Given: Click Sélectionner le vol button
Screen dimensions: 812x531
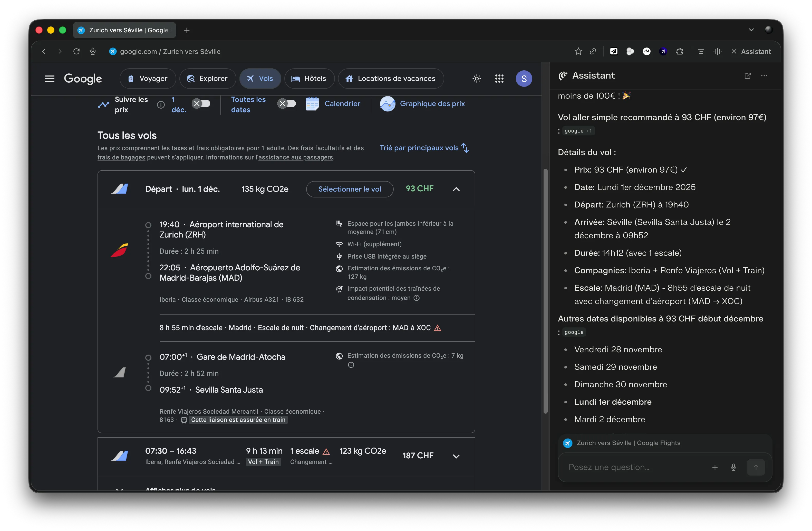Looking at the screenshot, I should 349,189.
